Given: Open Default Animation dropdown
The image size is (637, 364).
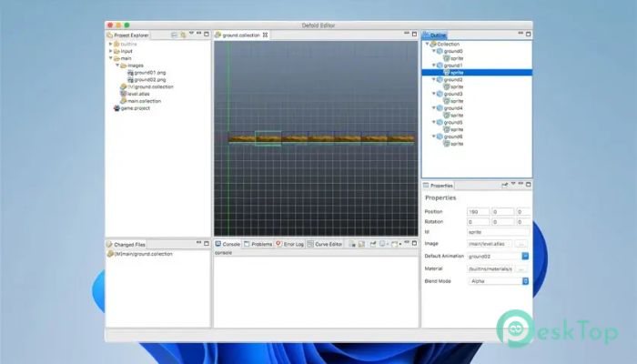Looking at the screenshot, I should click(x=525, y=257).
